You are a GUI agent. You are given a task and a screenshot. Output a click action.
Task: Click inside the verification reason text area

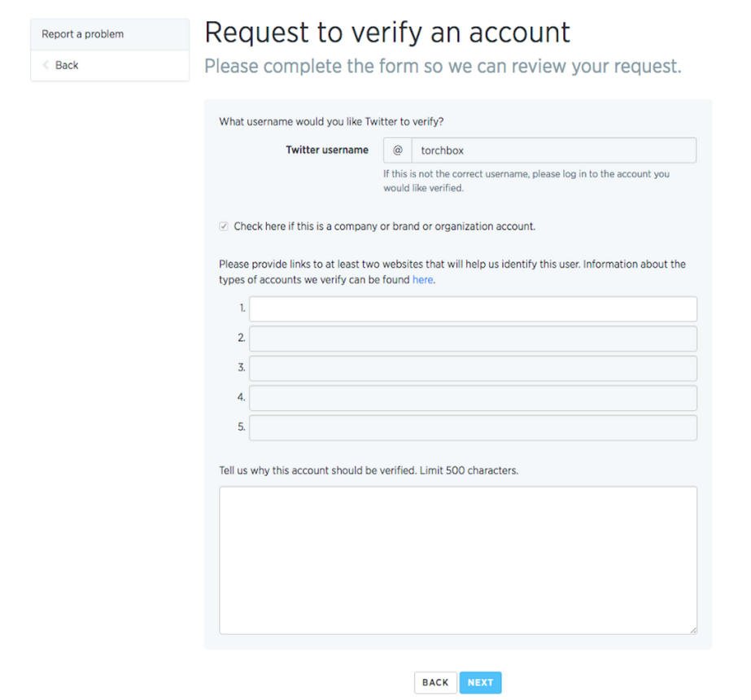[458, 560]
